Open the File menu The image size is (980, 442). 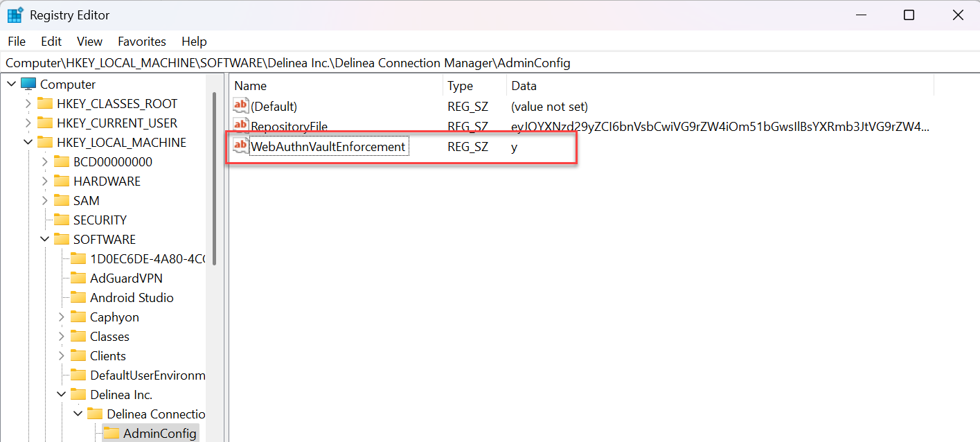pos(17,42)
